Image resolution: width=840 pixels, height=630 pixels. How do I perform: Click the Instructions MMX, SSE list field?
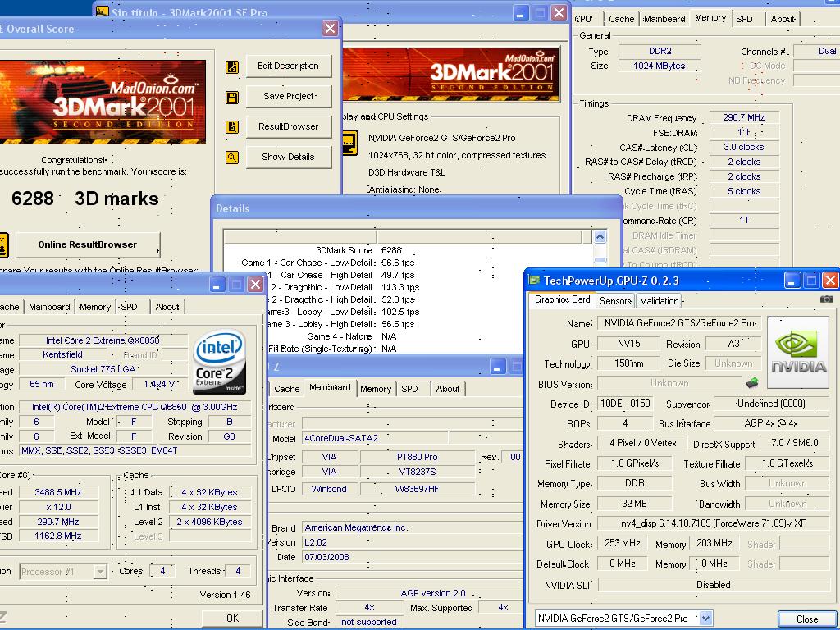[135, 451]
